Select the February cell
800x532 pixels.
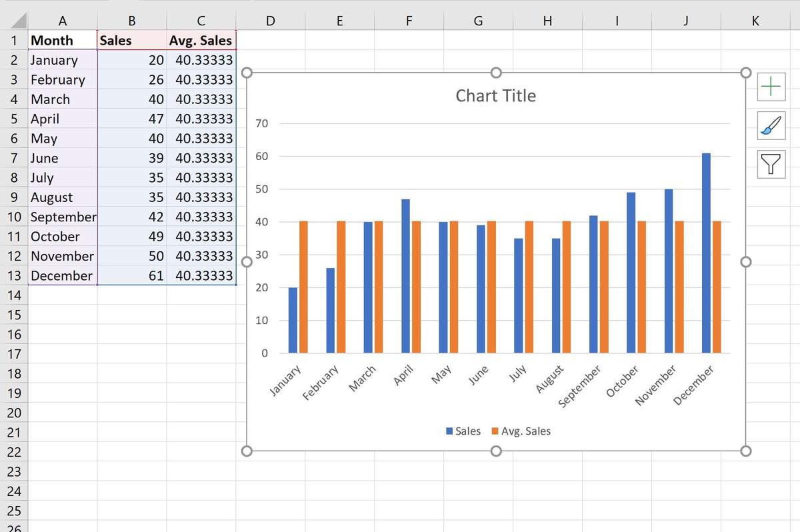[63, 80]
